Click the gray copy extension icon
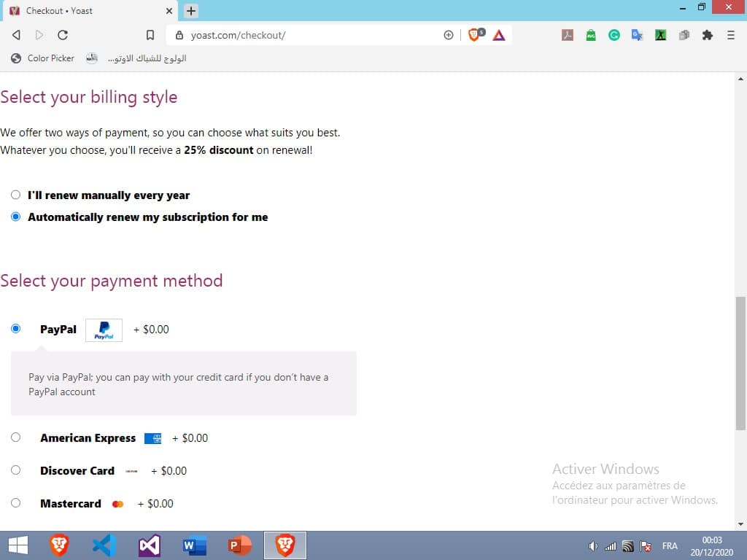747x560 pixels. (684, 35)
